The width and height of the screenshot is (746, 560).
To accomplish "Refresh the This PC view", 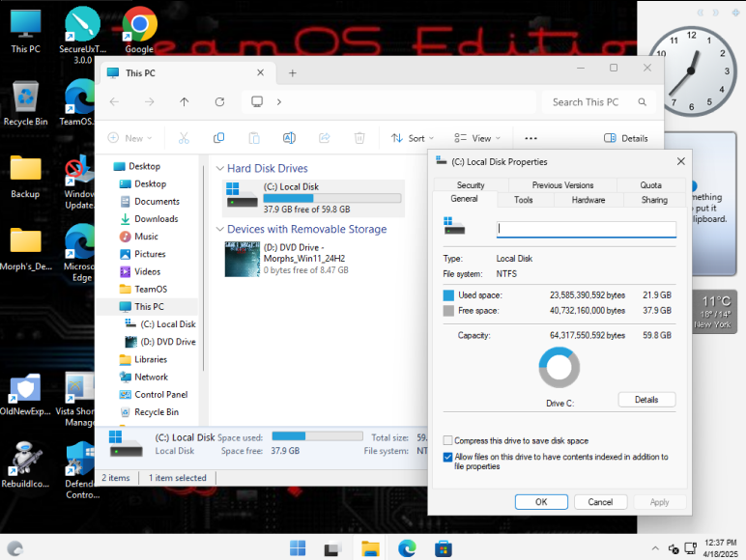I will (219, 101).
